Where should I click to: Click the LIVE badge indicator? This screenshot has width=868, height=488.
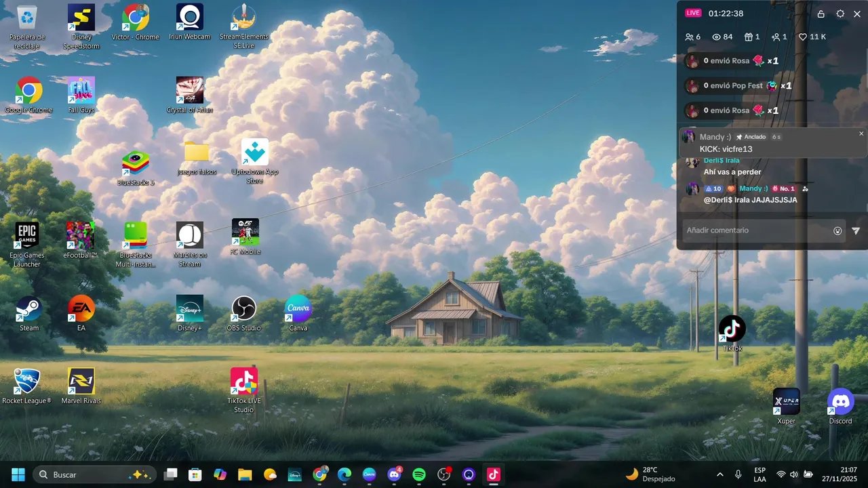coord(693,13)
